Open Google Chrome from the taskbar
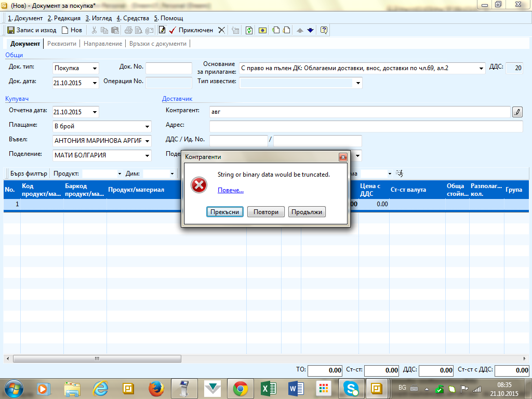This screenshot has height=399, width=532. click(x=240, y=389)
